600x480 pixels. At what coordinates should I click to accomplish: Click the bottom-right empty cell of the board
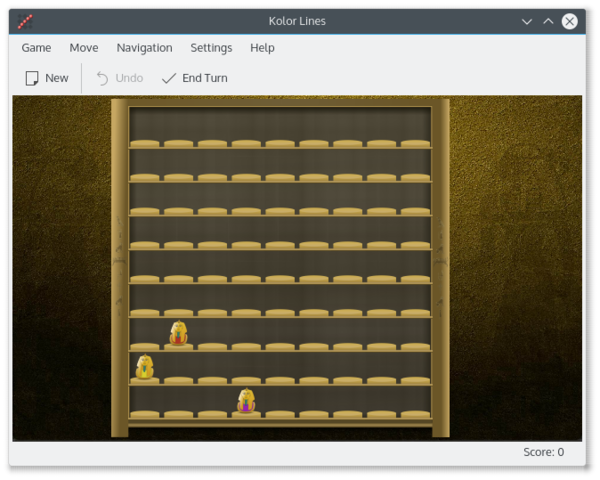pos(415,401)
